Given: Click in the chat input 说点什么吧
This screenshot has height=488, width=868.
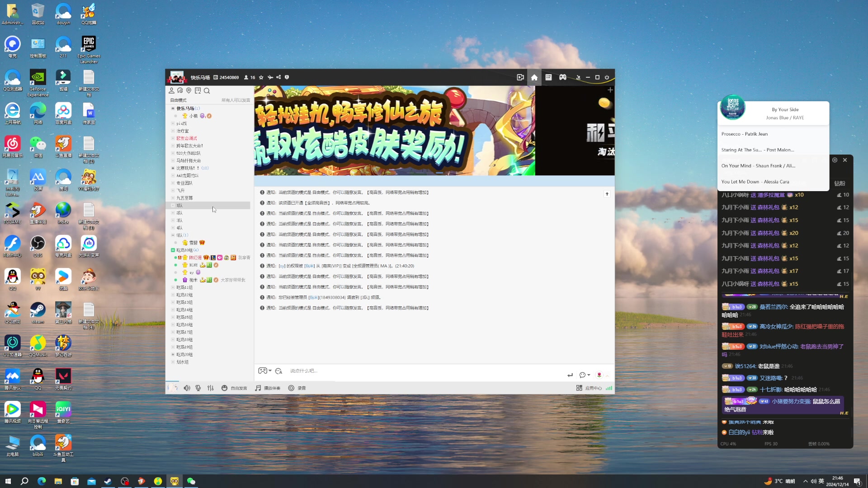Looking at the screenshot, I should tap(425, 371).
